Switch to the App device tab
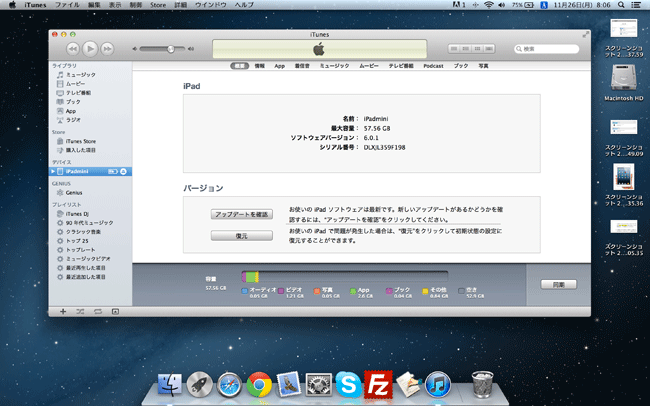Image resolution: width=650 pixels, height=406 pixels. (x=280, y=66)
